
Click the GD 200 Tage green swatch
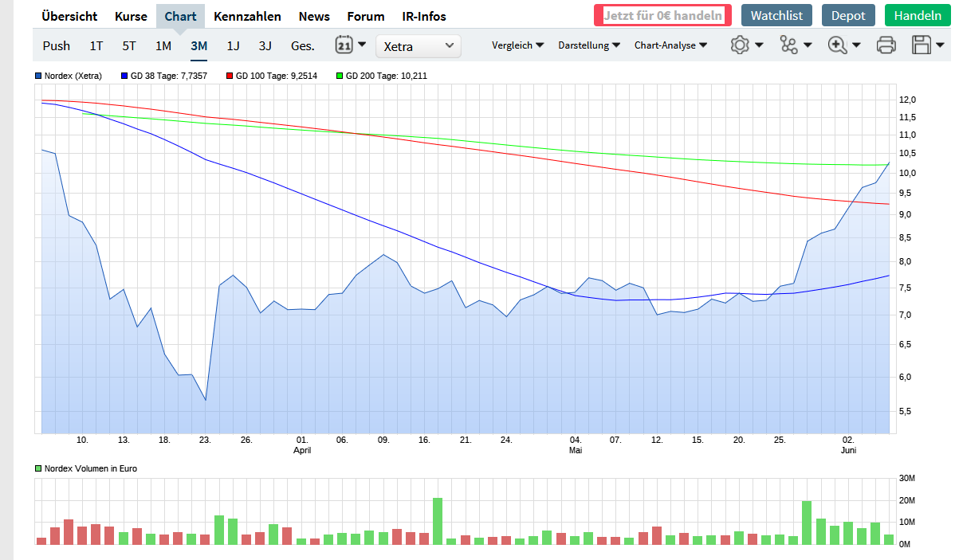340,76
